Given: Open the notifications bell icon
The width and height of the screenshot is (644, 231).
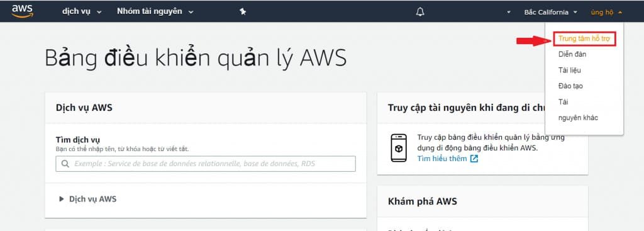Looking at the screenshot, I should pyautogui.click(x=419, y=12).
